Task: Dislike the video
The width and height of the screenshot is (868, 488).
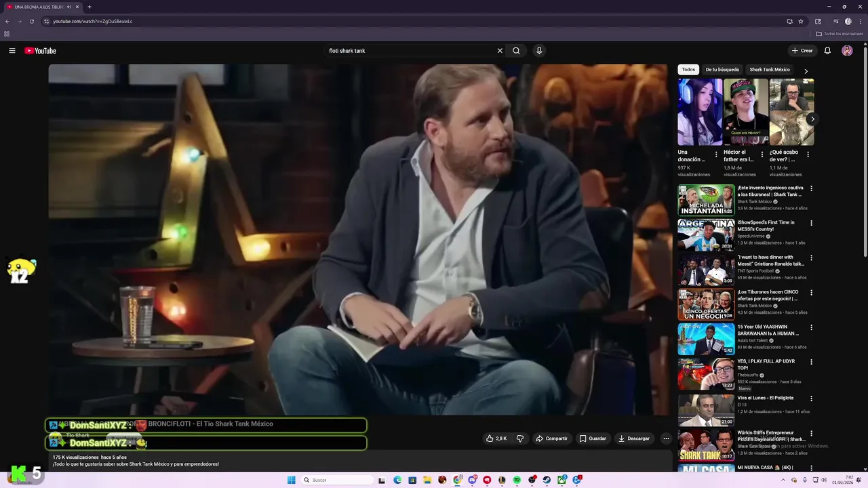Action: tap(520, 439)
